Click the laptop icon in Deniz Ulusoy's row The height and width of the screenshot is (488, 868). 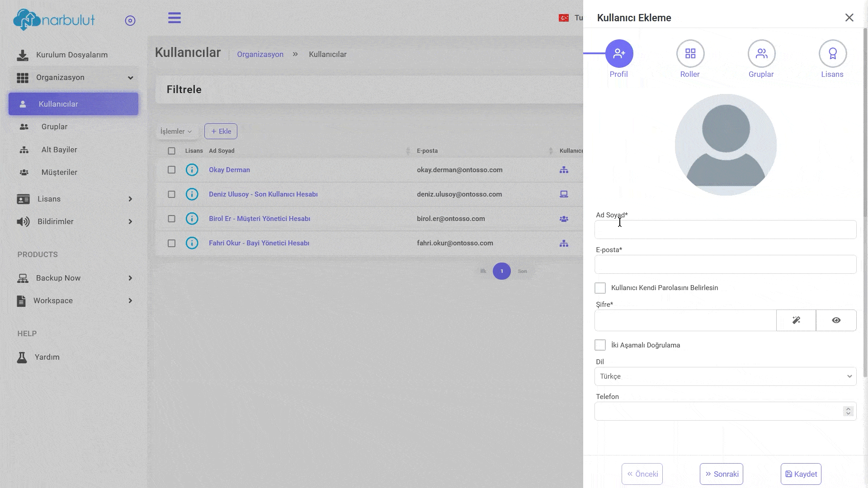point(564,194)
